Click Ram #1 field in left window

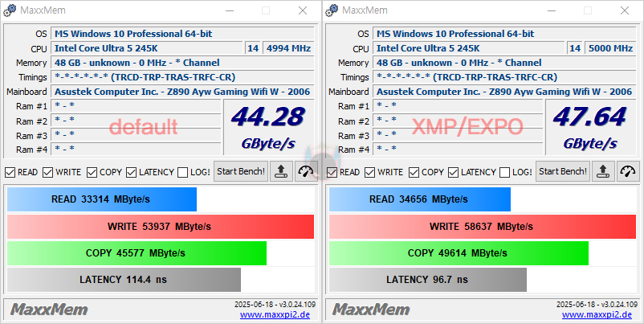tap(136, 106)
